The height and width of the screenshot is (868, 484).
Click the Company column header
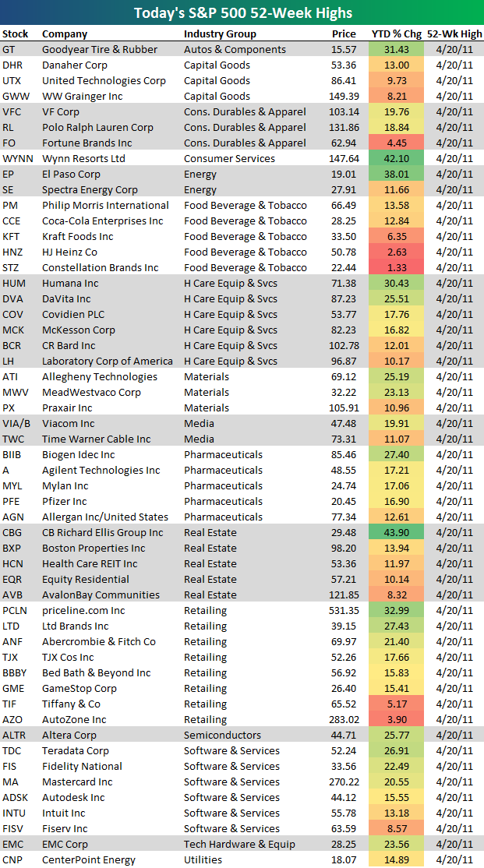(64, 34)
